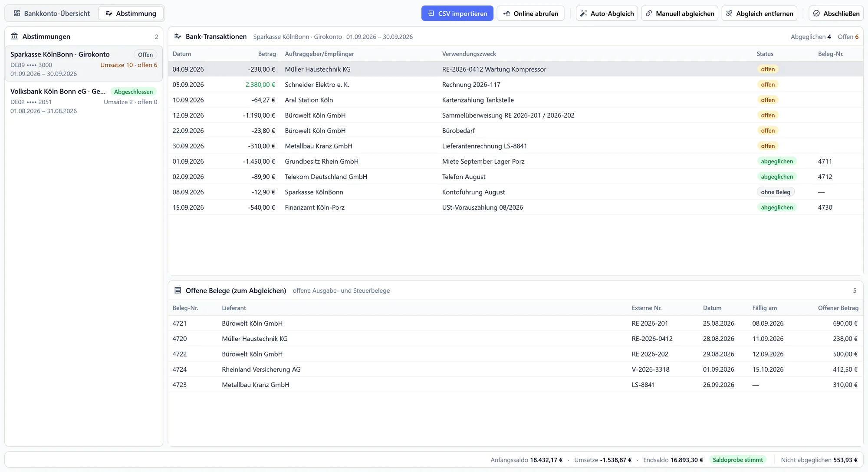The width and height of the screenshot is (868, 472).
Task: Open the Bankkonto-Übersicht tab
Action: tap(52, 13)
